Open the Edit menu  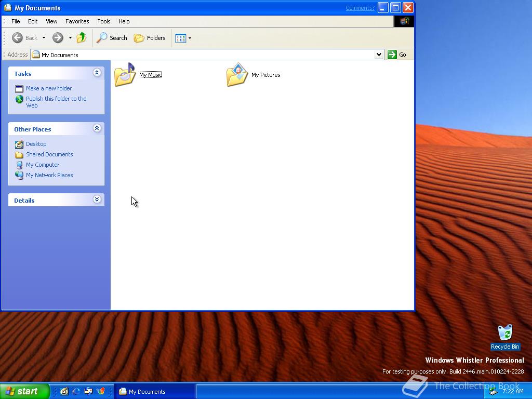click(33, 21)
